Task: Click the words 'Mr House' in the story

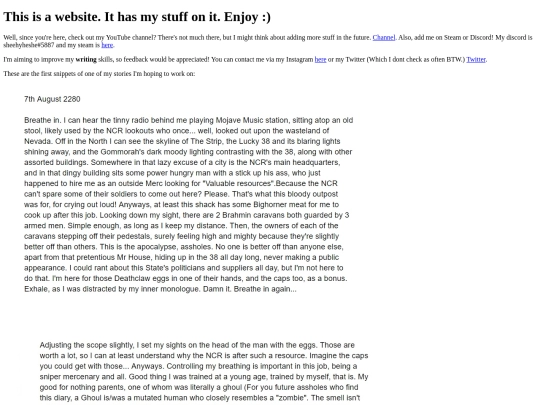Action: (134, 257)
